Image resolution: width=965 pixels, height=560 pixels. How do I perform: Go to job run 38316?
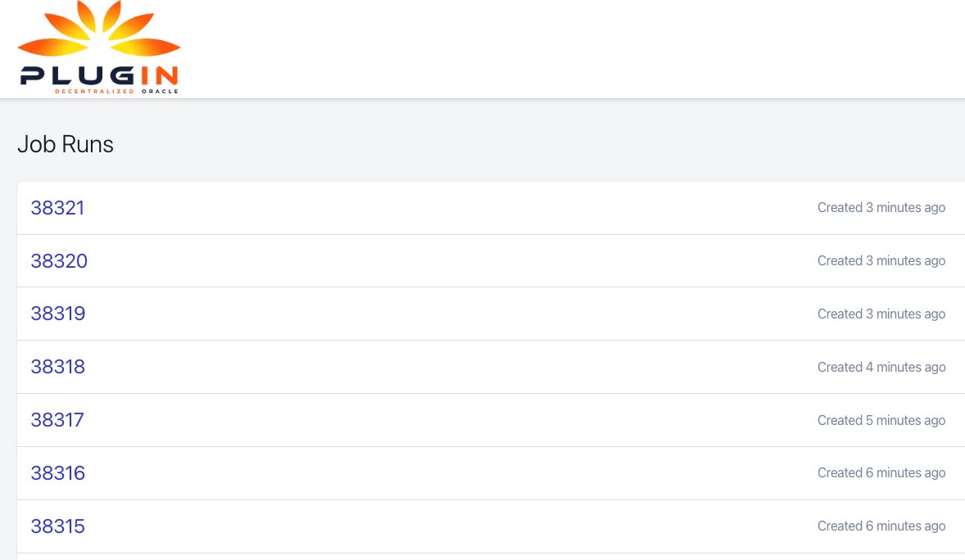(x=58, y=473)
